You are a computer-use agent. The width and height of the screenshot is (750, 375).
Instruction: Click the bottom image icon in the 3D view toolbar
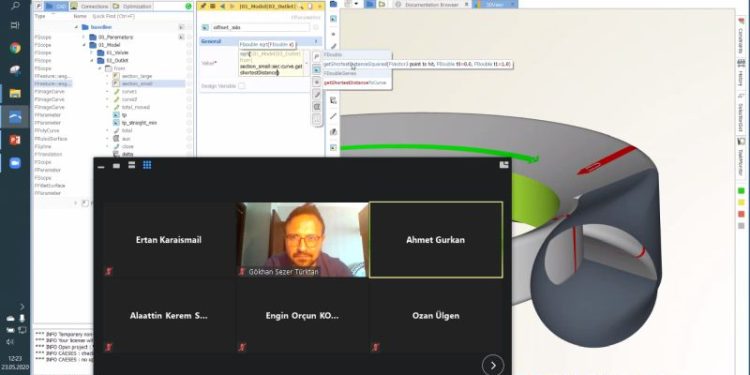(333, 147)
